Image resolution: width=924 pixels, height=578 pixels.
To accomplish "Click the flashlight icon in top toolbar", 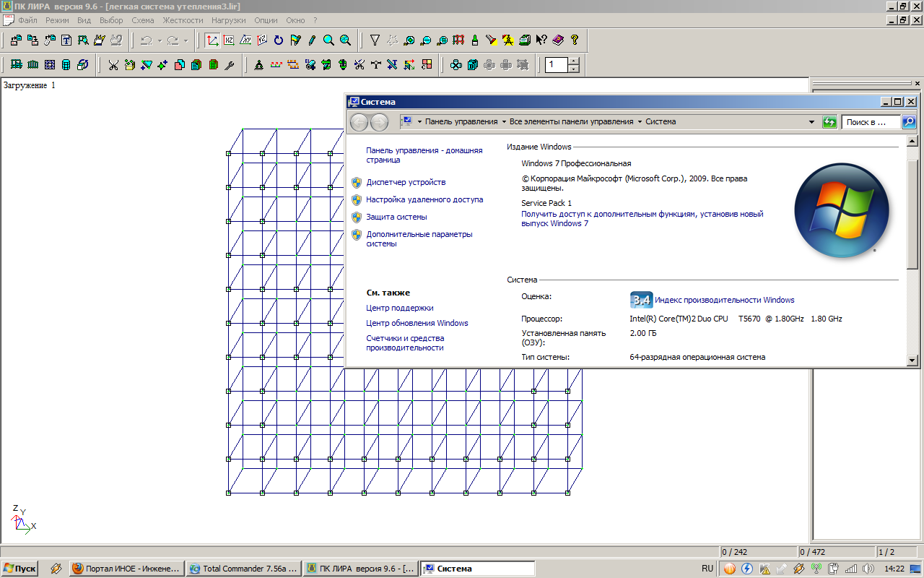I will coord(491,40).
